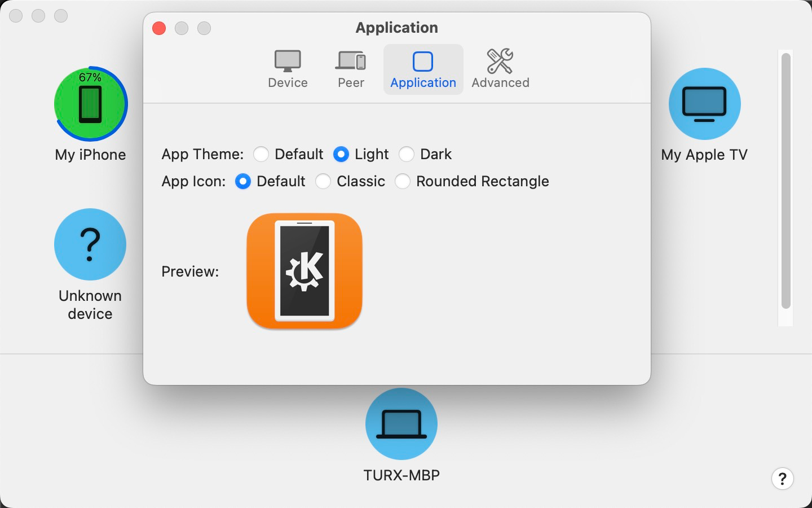Choose the Light app theme
Image resolution: width=812 pixels, height=508 pixels.
click(341, 154)
